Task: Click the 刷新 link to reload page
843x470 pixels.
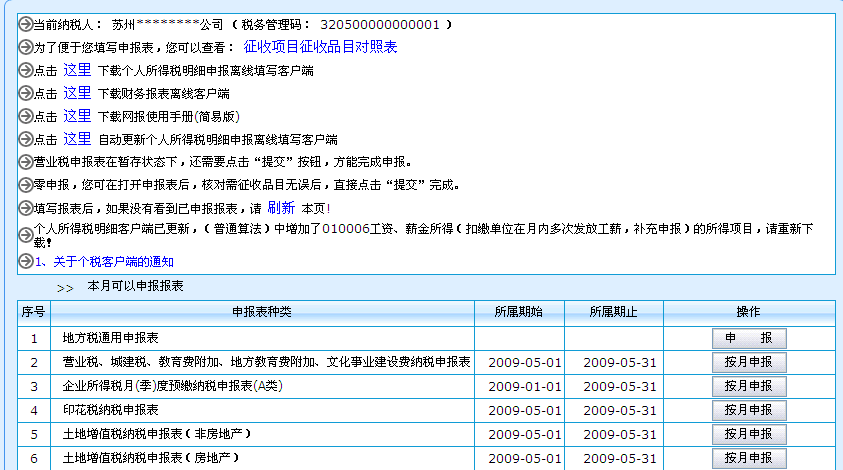Action: pyautogui.click(x=281, y=208)
